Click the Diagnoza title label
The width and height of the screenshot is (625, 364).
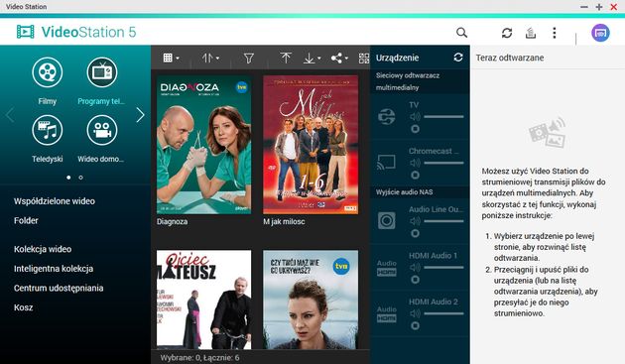pyautogui.click(x=173, y=221)
